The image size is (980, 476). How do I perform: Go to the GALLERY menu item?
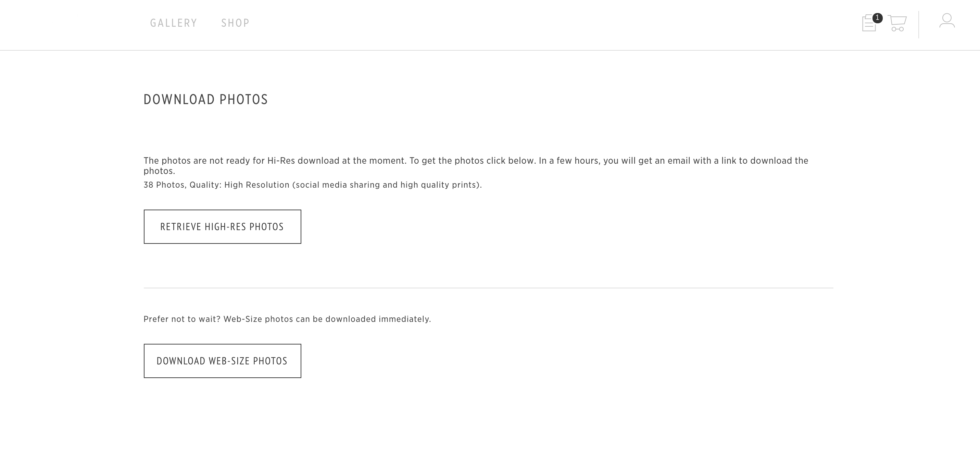(174, 23)
